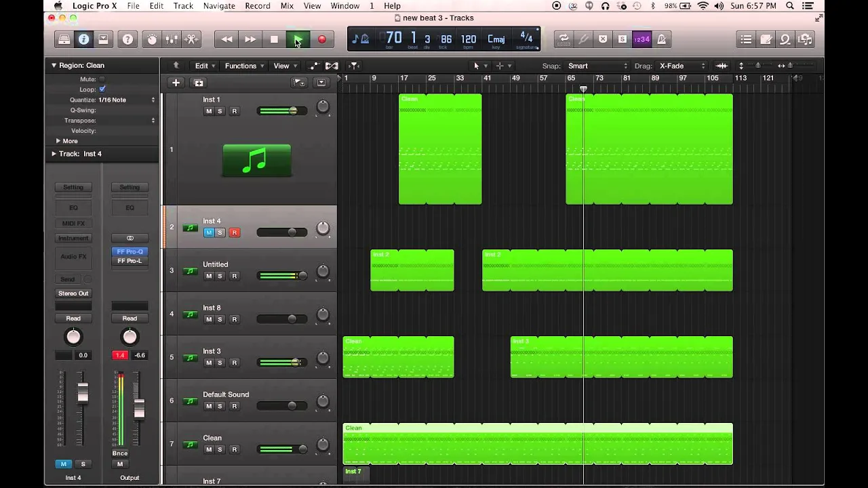868x488 pixels.
Task: Open Smart Controls knob button
Action: (x=152, y=39)
